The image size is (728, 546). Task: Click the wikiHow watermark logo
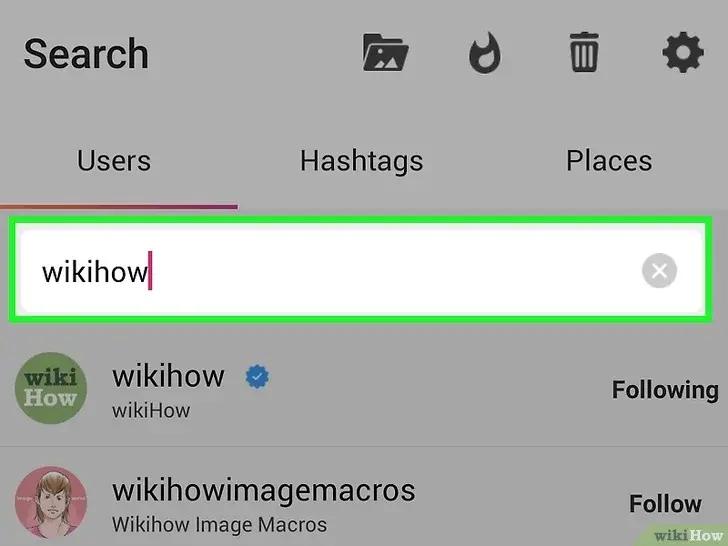click(689, 535)
